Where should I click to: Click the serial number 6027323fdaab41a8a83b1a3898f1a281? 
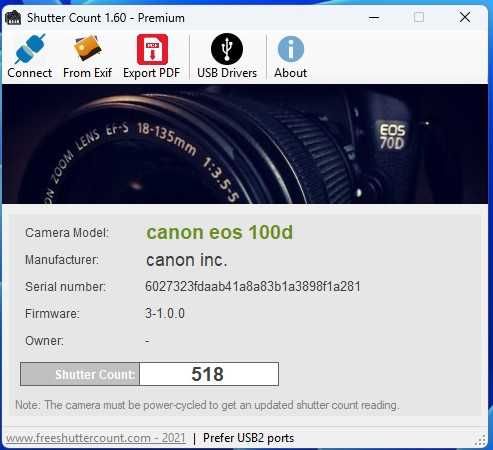click(253, 287)
